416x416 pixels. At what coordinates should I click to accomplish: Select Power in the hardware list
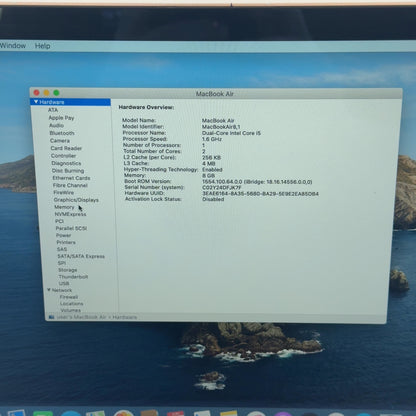(x=63, y=235)
